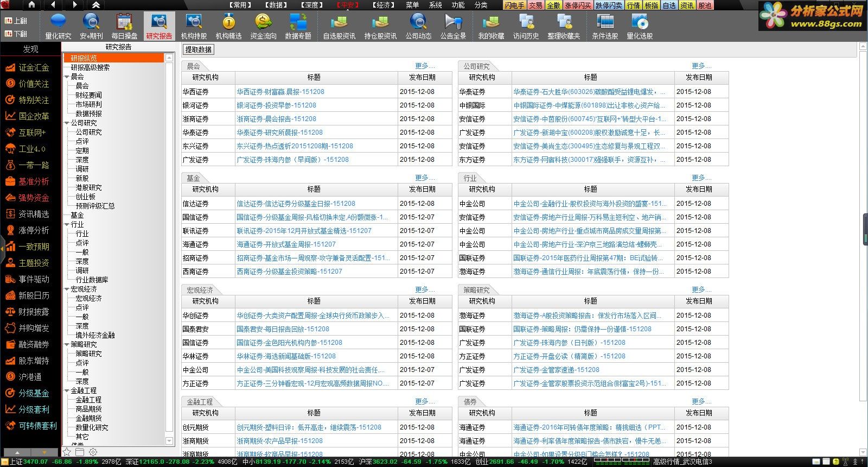Open 公告全景 megaphone icon

[453, 26]
